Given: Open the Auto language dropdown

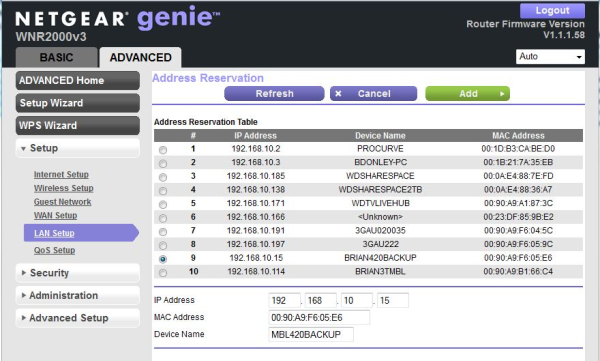Looking at the screenshot, I should 550,57.
